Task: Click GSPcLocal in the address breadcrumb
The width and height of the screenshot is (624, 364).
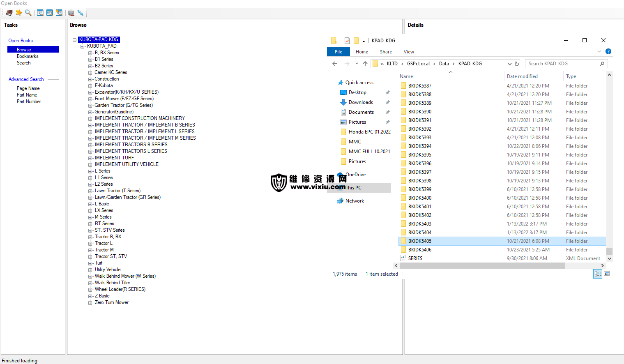Action: pyautogui.click(x=418, y=64)
